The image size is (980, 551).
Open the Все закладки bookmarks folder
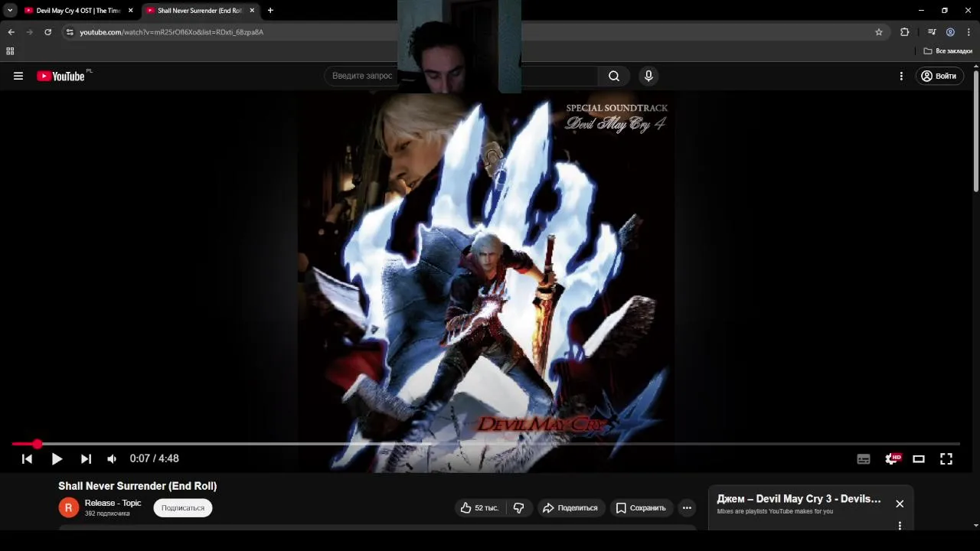tap(948, 51)
